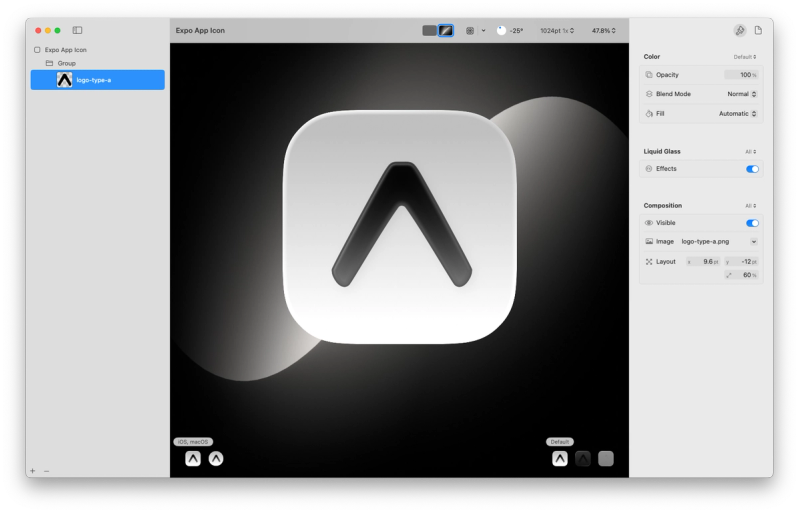
Task: Adjust the light angle dial at -25°
Action: coord(502,31)
